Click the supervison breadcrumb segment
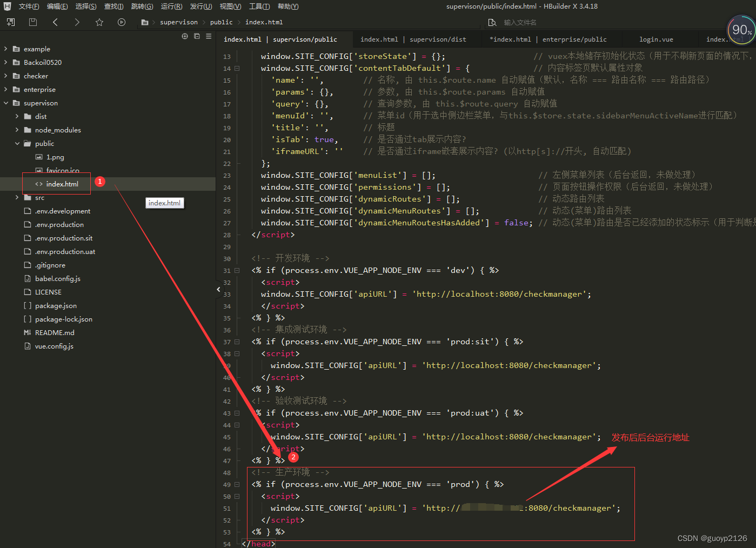 pyautogui.click(x=179, y=22)
